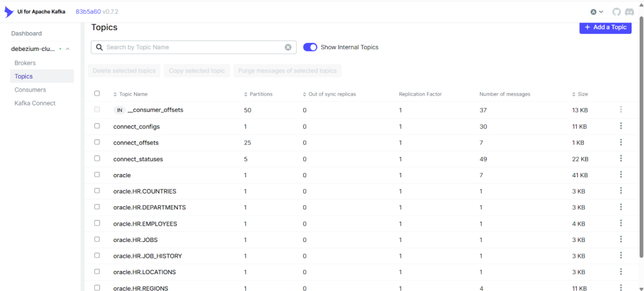This screenshot has height=291, width=644.
Task: Collapse the debezium cluster menu
Action: coord(67,49)
